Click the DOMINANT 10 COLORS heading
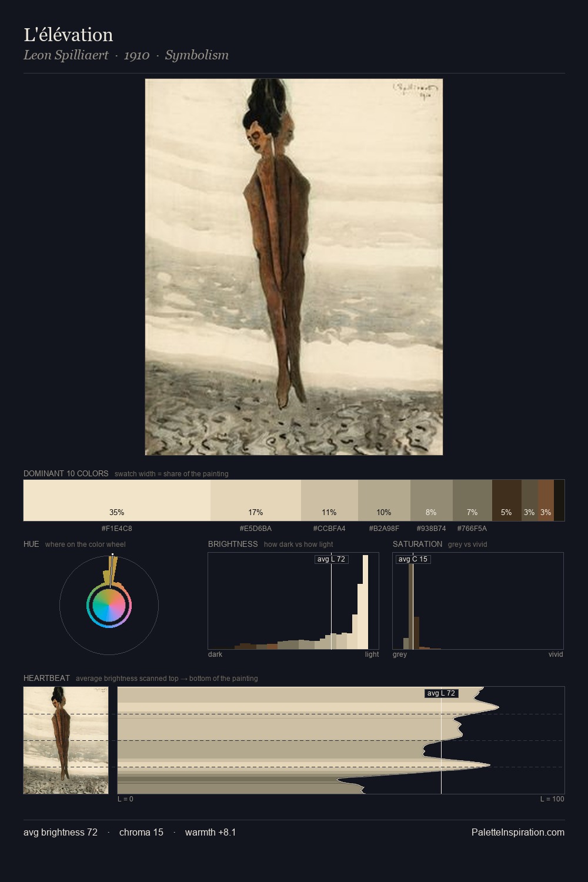 [66, 473]
